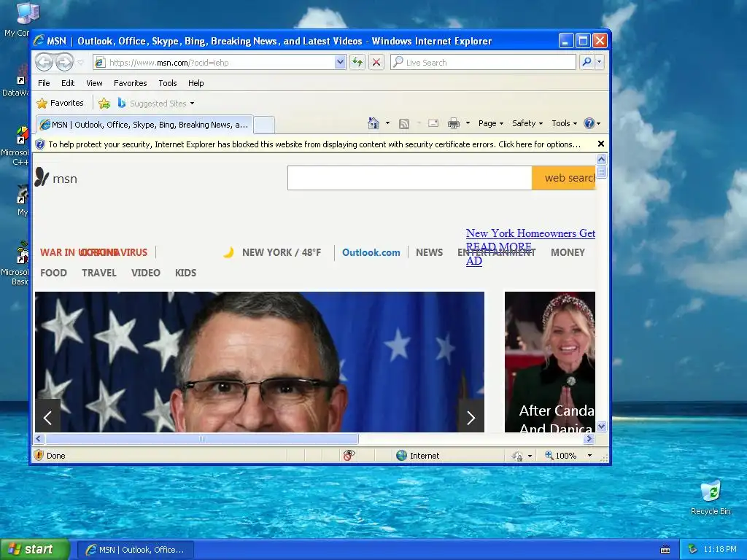
Task: Stop loading with the red X icon
Action: point(376,63)
